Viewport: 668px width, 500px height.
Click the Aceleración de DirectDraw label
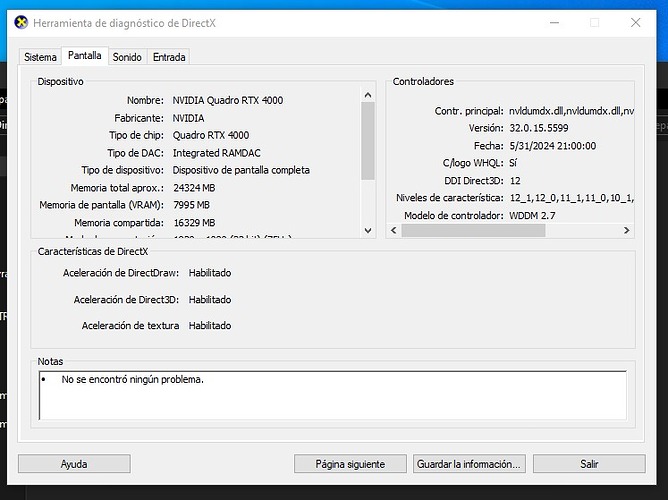121,273
